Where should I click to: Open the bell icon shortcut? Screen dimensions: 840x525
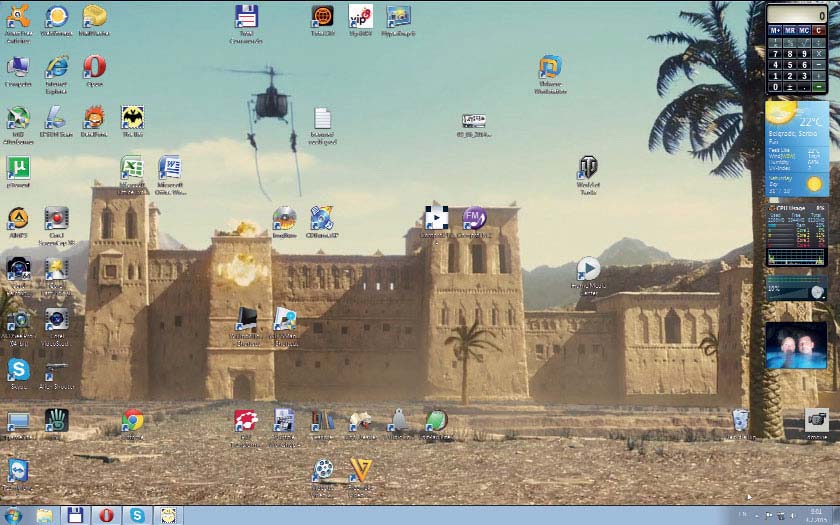point(399,421)
